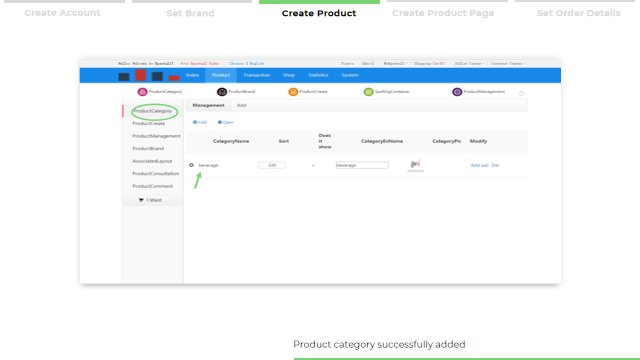Click the Add sub link
The height and width of the screenshot is (360, 640).
click(x=480, y=165)
